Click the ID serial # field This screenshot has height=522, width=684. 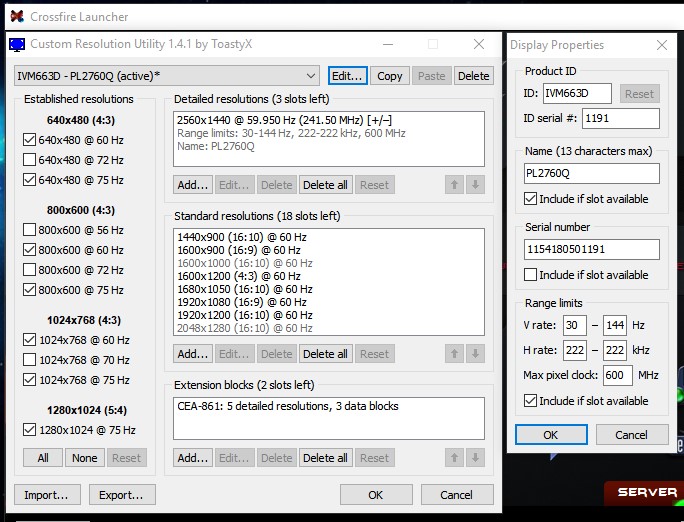point(621,118)
